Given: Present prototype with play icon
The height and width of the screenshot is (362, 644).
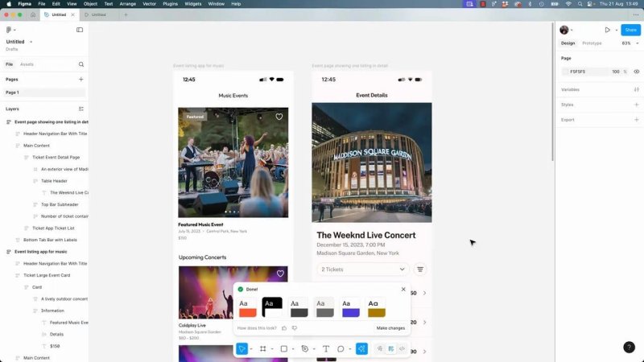Looking at the screenshot, I should (608, 30).
